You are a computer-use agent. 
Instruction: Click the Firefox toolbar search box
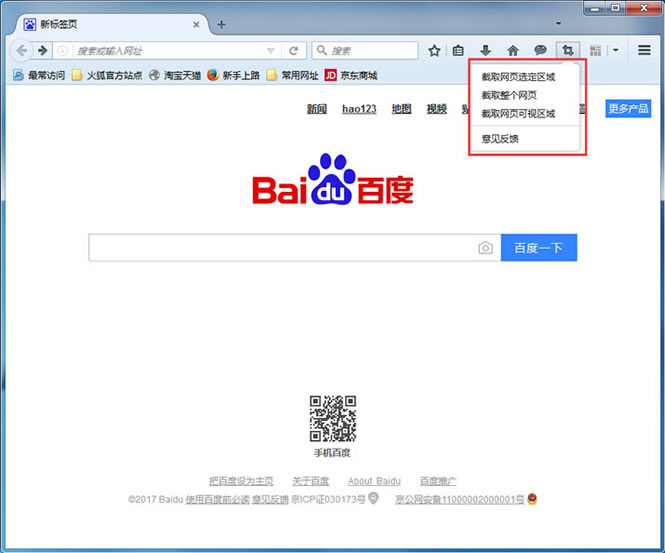(x=365, y=51)
